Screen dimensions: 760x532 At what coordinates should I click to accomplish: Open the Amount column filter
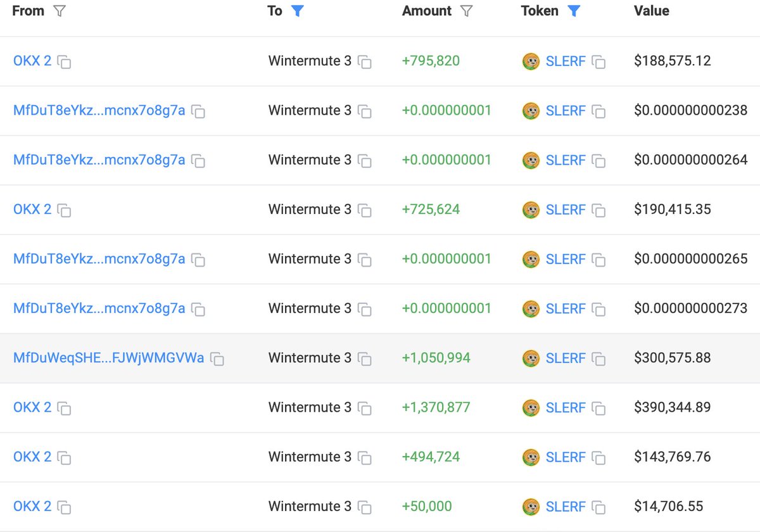[466, 11]
